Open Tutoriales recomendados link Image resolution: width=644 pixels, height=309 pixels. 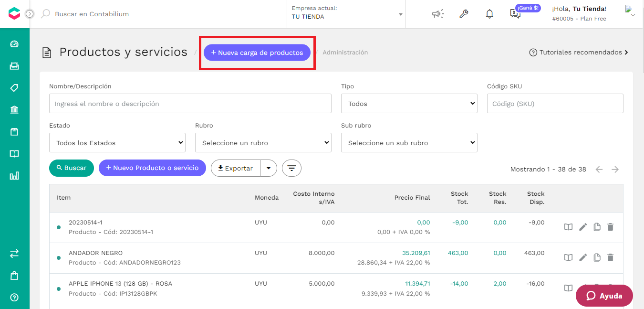tap(579, 53)
